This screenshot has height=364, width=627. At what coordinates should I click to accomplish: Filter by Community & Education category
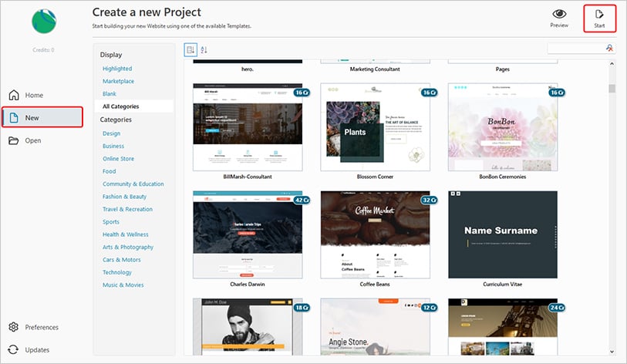(x=133, y=184)
